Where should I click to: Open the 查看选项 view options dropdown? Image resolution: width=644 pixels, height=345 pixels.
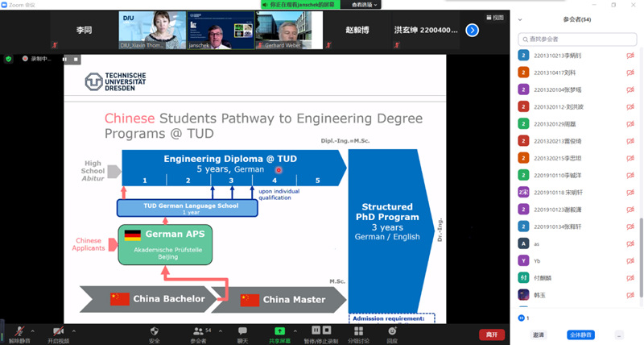364,5
